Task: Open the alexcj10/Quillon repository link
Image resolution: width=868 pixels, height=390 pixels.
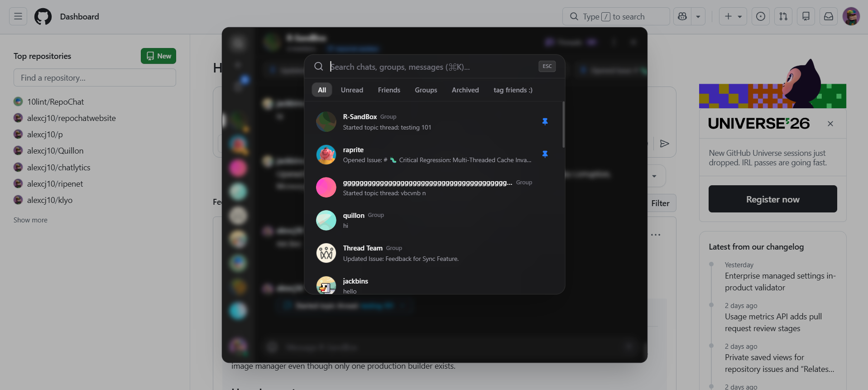Action: 55,151
